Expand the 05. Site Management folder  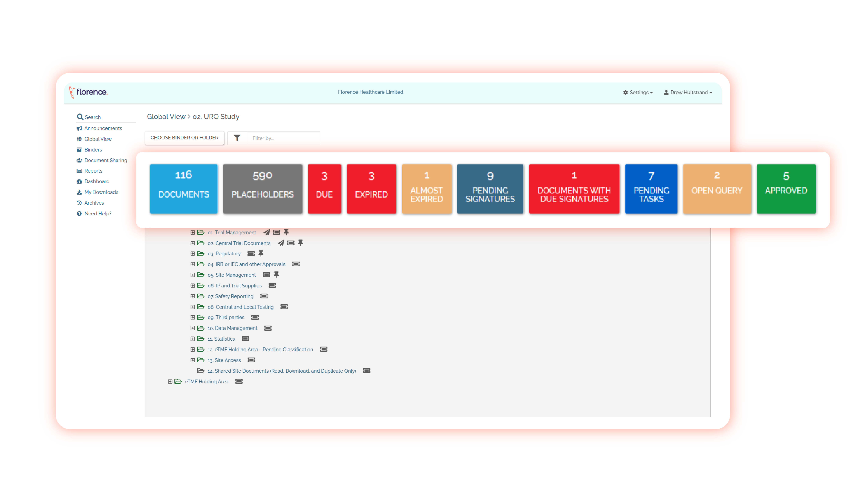[x=193, y=275]
